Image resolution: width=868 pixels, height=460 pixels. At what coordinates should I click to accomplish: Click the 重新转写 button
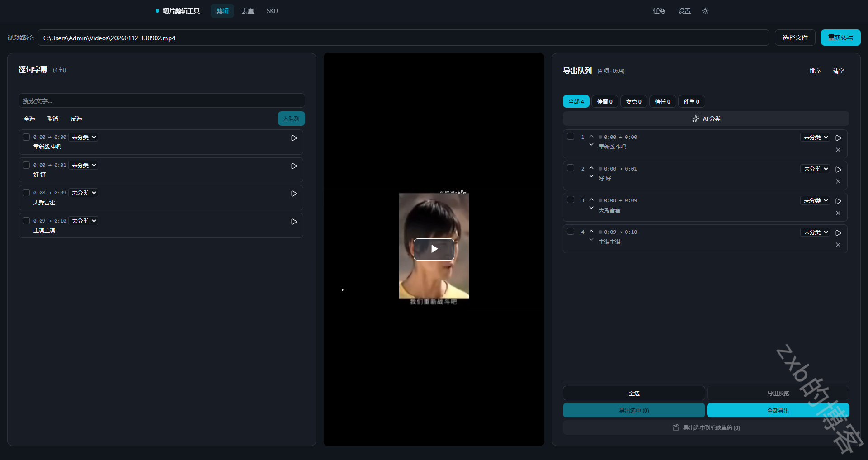[841, 38]
